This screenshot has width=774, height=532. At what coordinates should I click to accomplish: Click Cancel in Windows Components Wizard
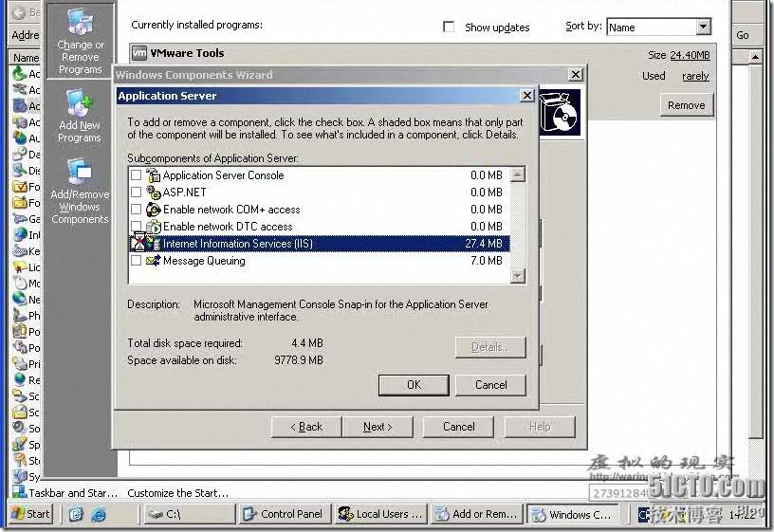(x=458, y=427)
